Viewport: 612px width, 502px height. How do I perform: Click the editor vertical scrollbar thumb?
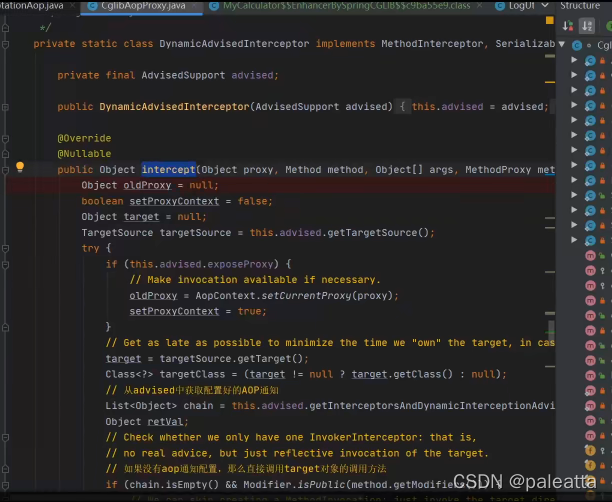551,329
